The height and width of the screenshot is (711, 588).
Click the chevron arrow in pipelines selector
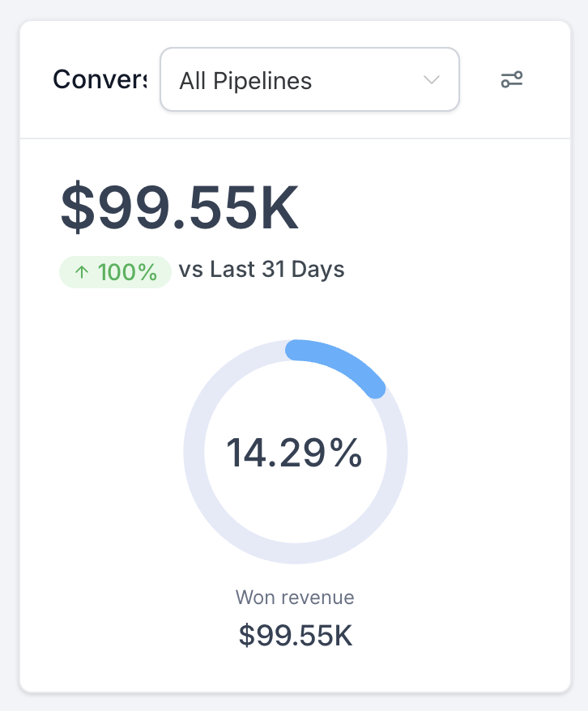point(432,79)
